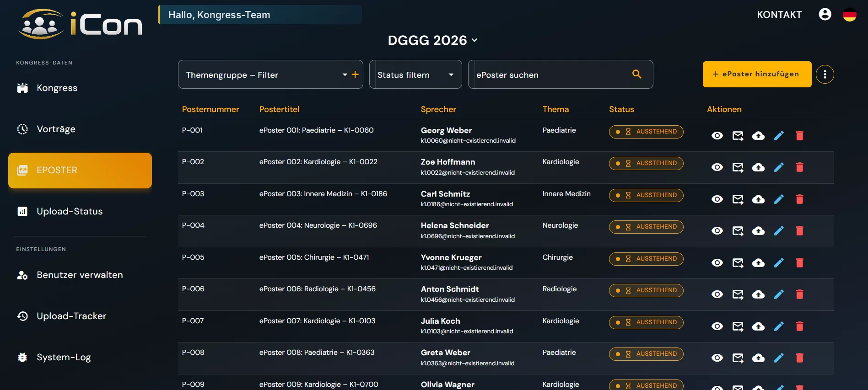Upload file for P-005 Chirurgie
The width and height of the screenshot is (868, 390).
click(x=758, y=263)
